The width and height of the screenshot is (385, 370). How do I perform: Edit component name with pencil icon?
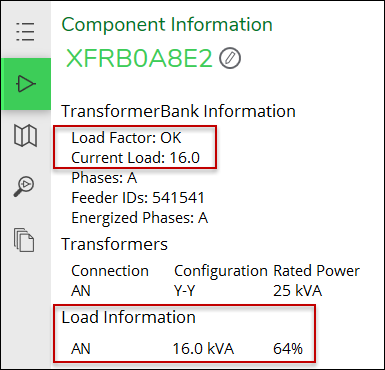click(x=230, y=58)
